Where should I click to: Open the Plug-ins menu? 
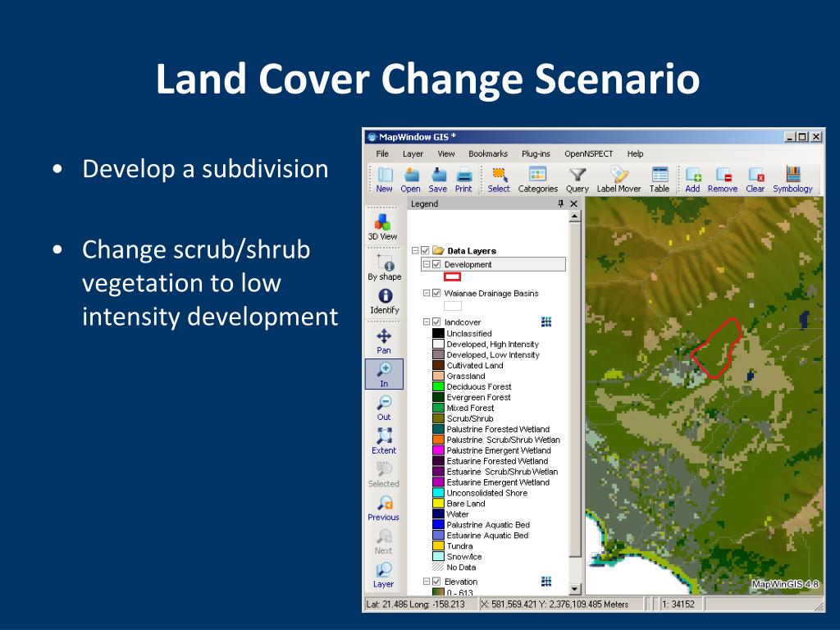[536, 153]
